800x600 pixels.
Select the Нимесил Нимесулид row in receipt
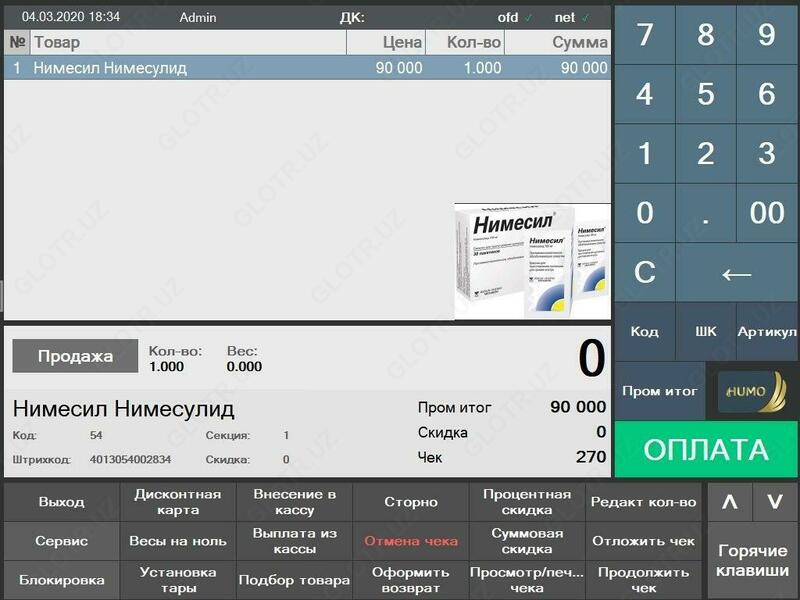[307, 68]
